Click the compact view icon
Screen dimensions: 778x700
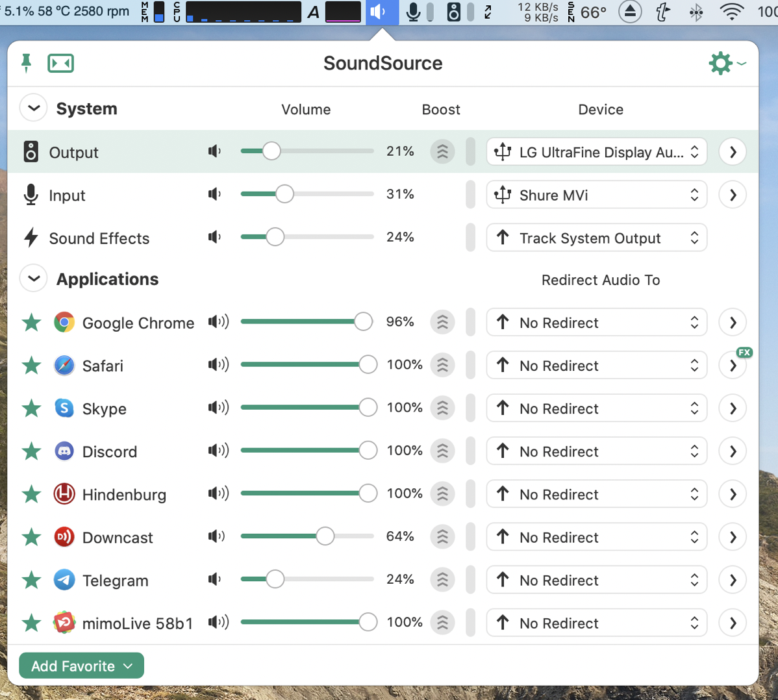click(x=60, y=63)
